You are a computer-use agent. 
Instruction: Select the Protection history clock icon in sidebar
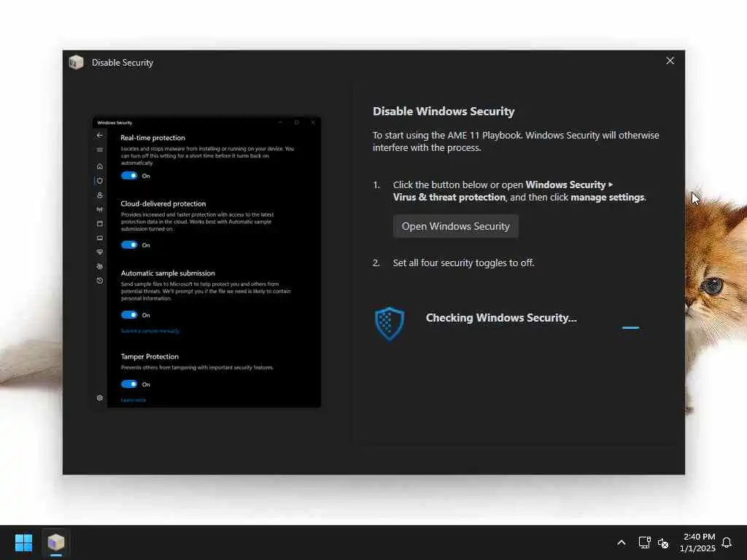pos(99,281)
